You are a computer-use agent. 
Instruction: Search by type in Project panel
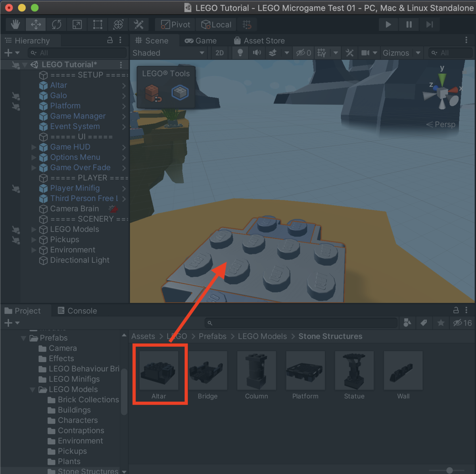coord(407,323)
